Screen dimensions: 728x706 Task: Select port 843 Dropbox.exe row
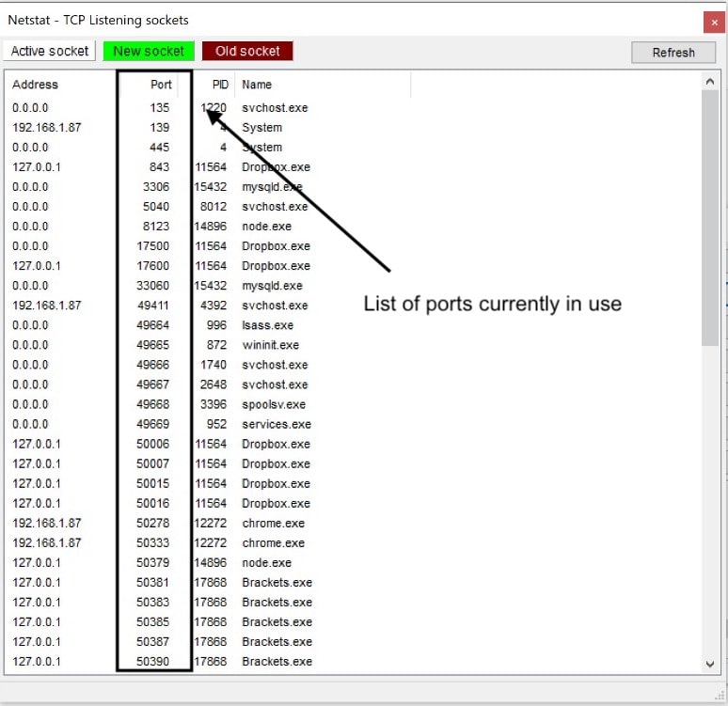pos(160,167)
